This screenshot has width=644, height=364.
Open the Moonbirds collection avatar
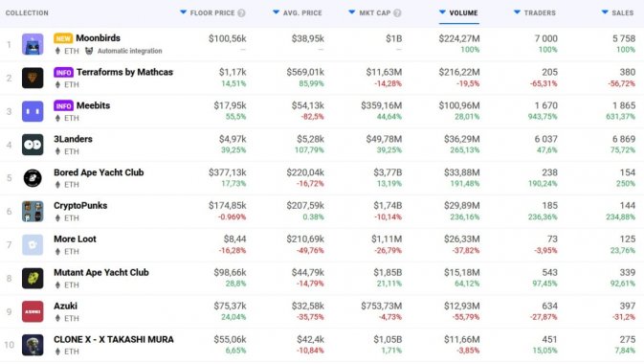[33, 44]
